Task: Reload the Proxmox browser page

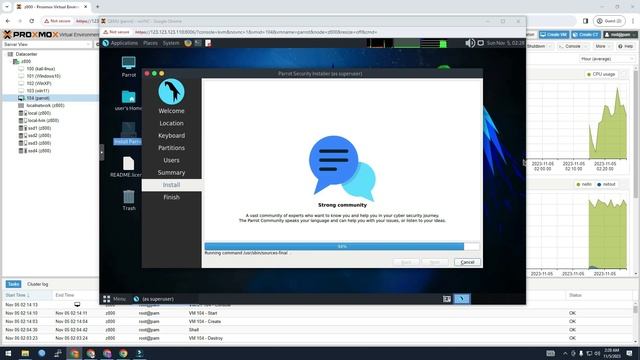Action: [x=31, y=21]
